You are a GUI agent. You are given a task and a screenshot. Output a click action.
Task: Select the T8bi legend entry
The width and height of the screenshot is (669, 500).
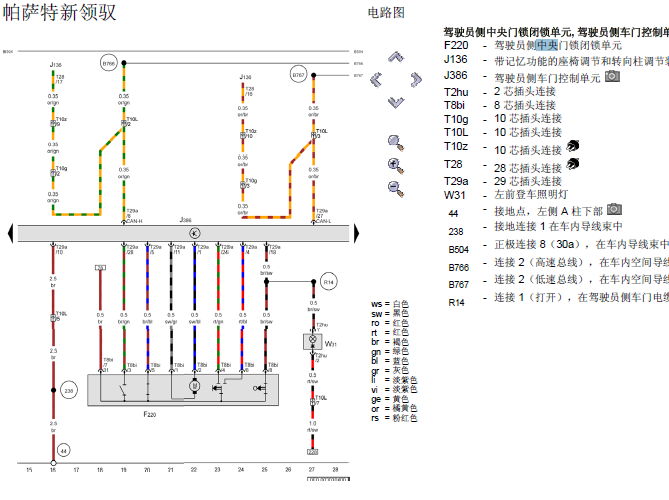500,105
